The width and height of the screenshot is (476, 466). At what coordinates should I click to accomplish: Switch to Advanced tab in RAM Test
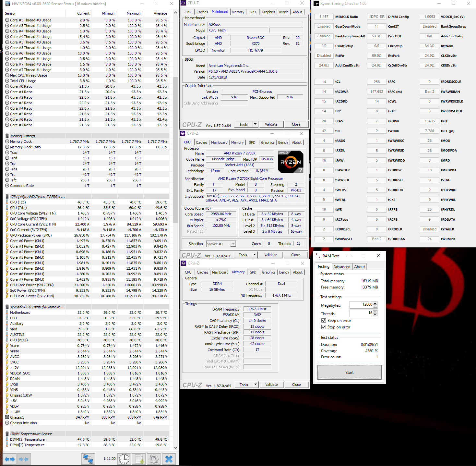point(342,267)
